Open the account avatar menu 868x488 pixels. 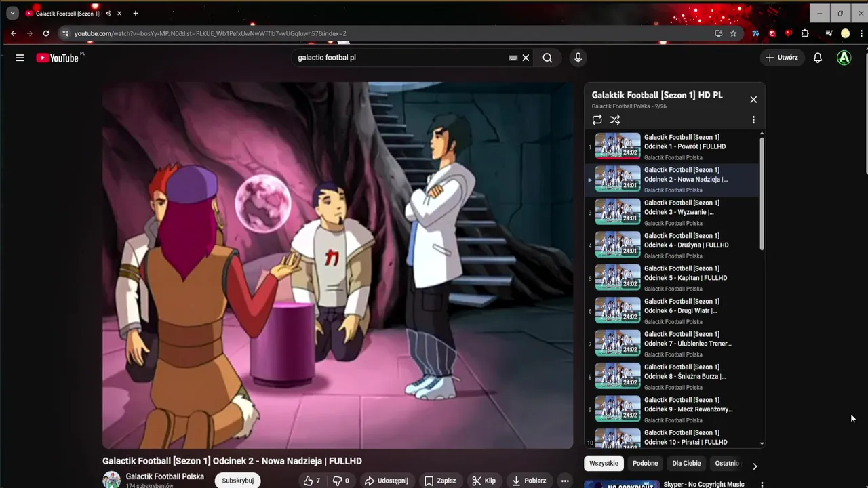[844, 58]
